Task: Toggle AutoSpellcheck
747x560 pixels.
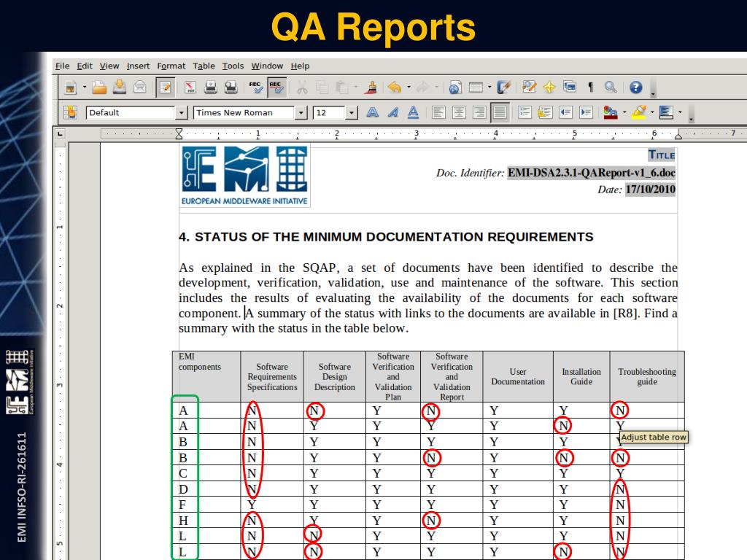Action: [x=276, y=87]
